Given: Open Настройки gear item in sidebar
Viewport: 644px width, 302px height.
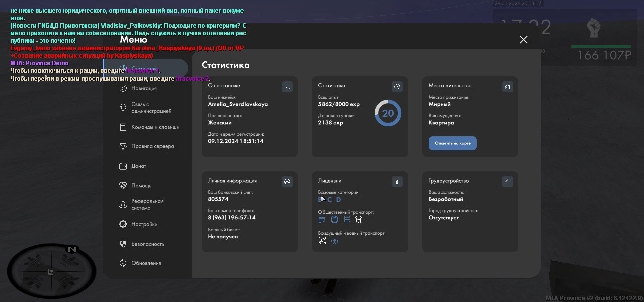Looking at the screenshot, I should click(x=138, y=224).
